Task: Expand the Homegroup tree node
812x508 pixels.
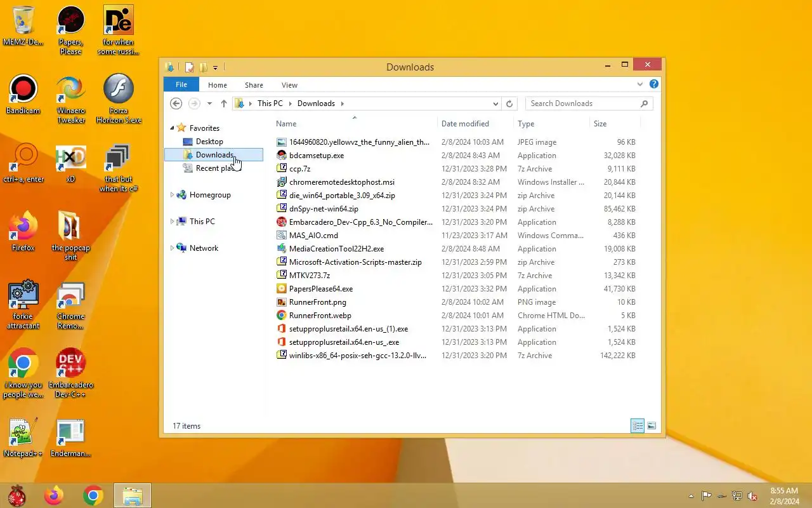Action: (172, 195)
